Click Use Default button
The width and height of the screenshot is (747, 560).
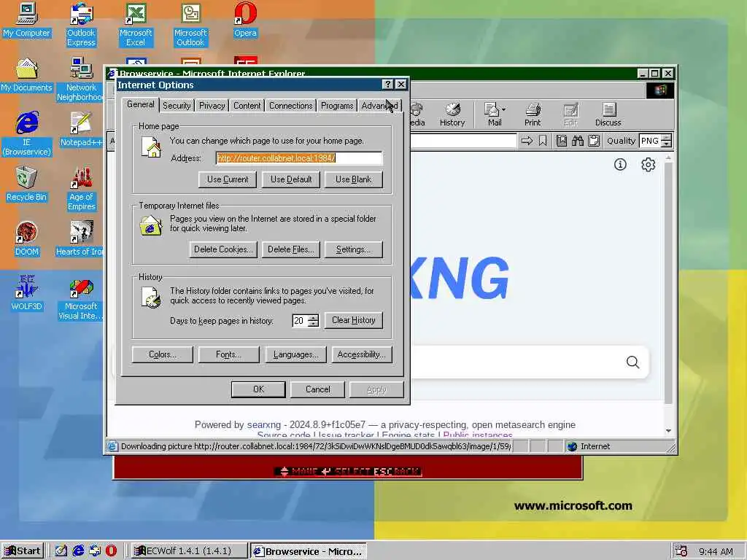[291, 179]
